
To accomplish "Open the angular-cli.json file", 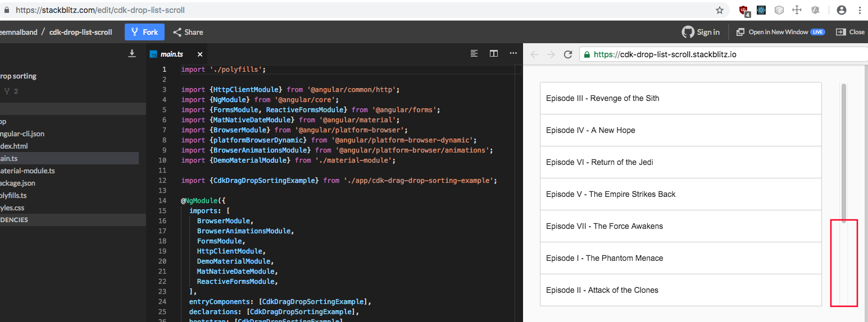I will click(69, 134).
